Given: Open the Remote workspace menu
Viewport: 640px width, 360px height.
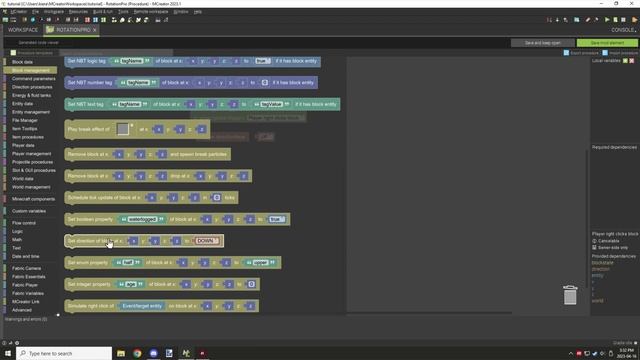Looking at the screenshot, I should [151, 12].
